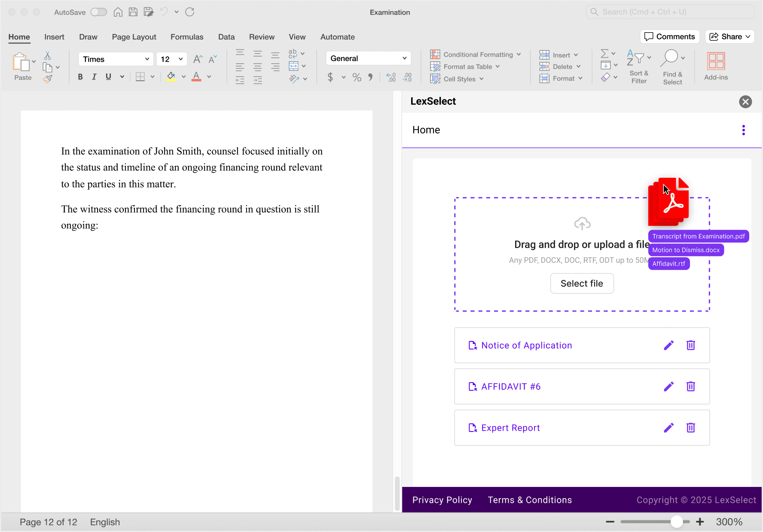Click the Select file button

pyautogui.click(x=582, y=283)
